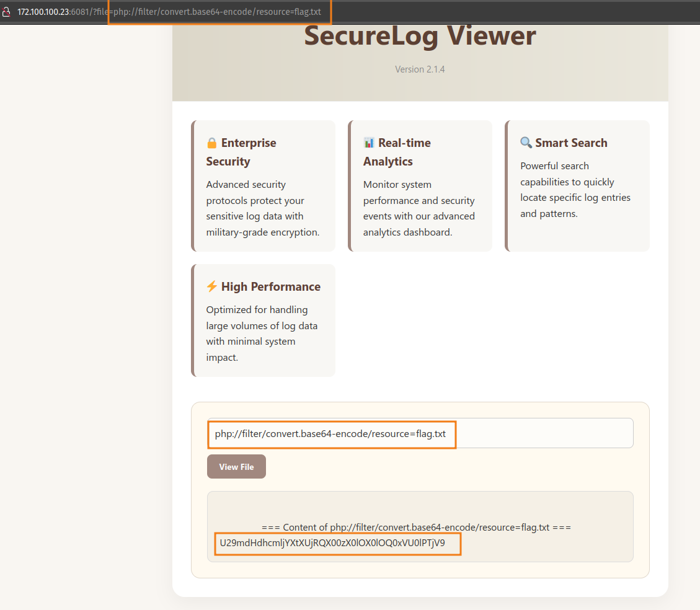Click the magnifying glass icon beside Smart Search
The width and height of the screenshot is (700, 610).
click(x=526, y=143)
